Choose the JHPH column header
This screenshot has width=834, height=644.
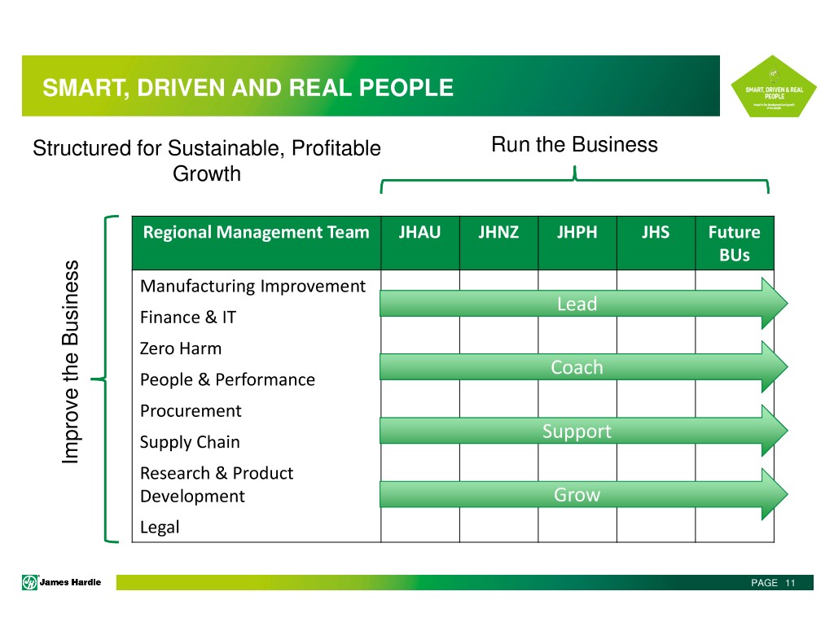click(x=577, y=233)
